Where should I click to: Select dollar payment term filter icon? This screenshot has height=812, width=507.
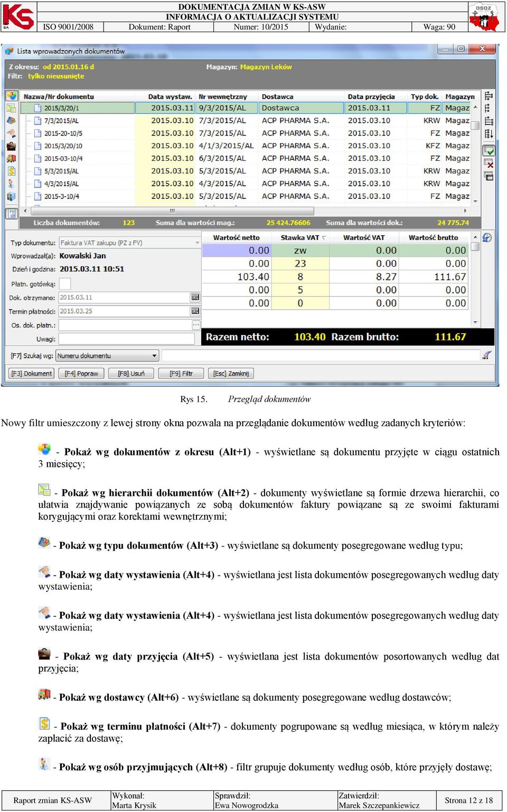11,171
